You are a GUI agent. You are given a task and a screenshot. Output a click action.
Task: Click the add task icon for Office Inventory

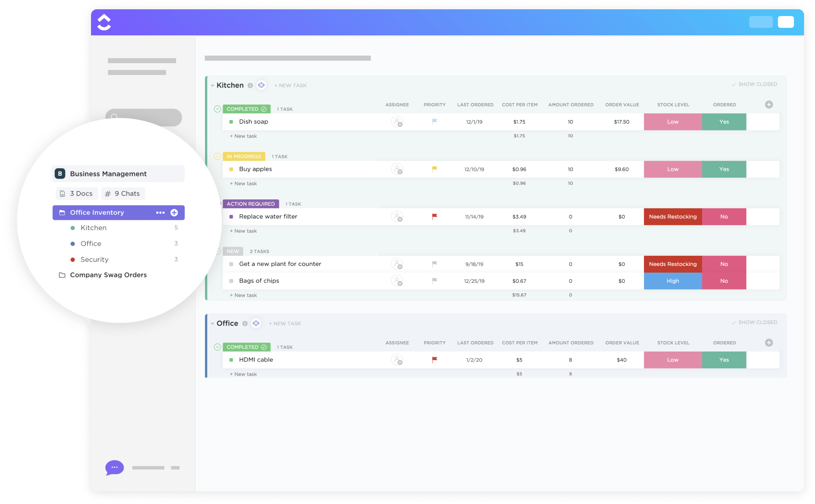(174, 212)
